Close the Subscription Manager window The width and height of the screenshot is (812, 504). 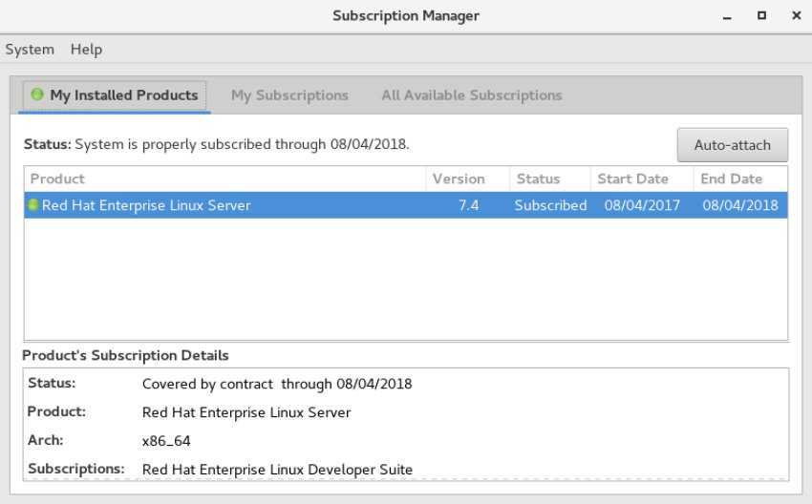[x=797, y=15]
